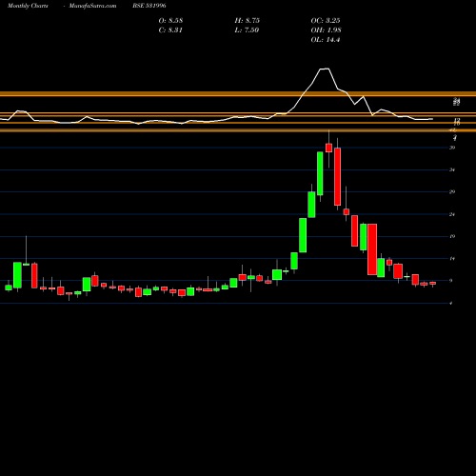The image size is (476, 476).
Task: Click the low value 'L: 7.50'
Action: click(247, 30)
